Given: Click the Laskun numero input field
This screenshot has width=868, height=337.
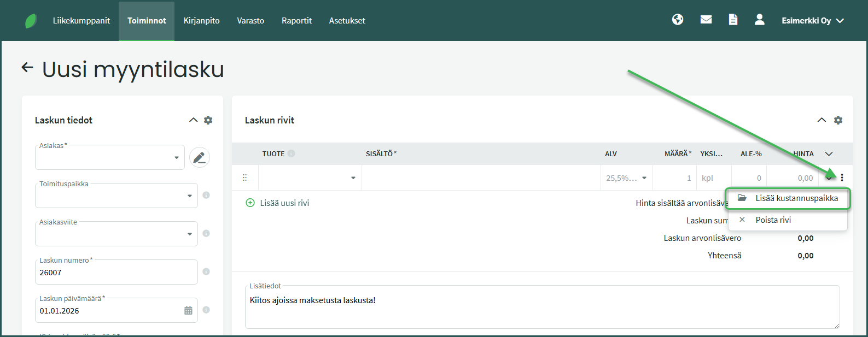Looking at the screenshot, I should (x=116, y=273).
